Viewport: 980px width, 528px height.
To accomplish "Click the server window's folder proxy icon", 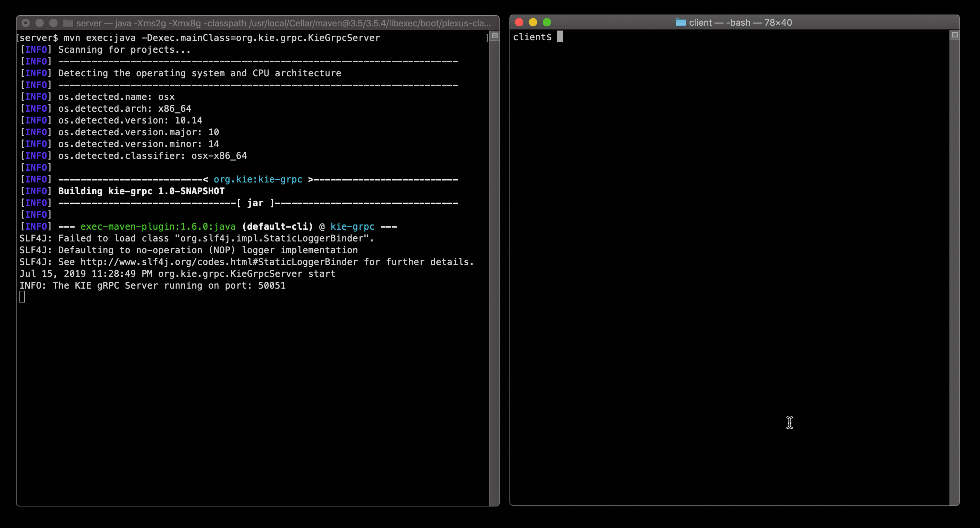I will click(68, 23).
